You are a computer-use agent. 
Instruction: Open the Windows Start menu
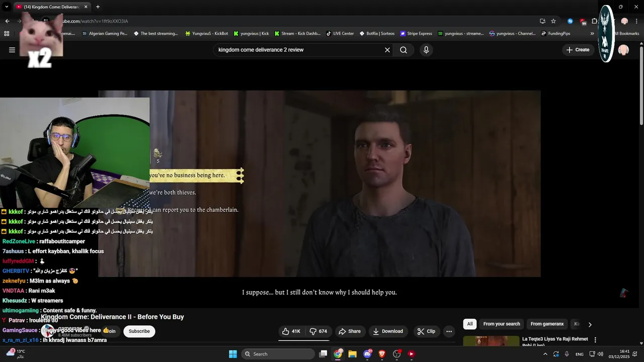point(232,354)
